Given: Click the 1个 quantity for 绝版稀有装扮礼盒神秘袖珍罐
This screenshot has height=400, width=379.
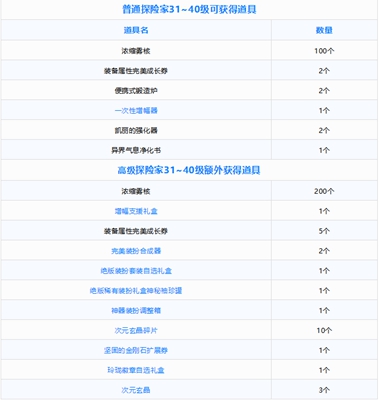Looking at the screenshot, I should 324,291.
